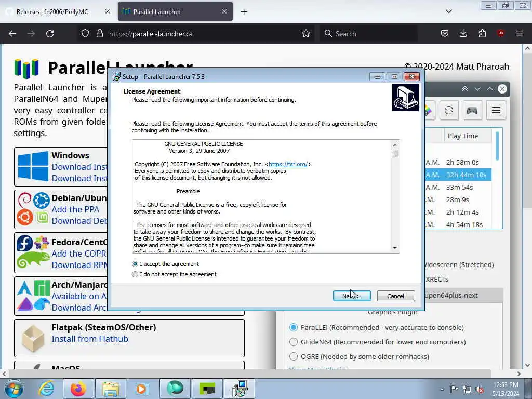Select the 2h 58m 0s row
Image resolution: width=532 pixels, height=399 pixels.
pyautogui.click(x=458, y=162)
